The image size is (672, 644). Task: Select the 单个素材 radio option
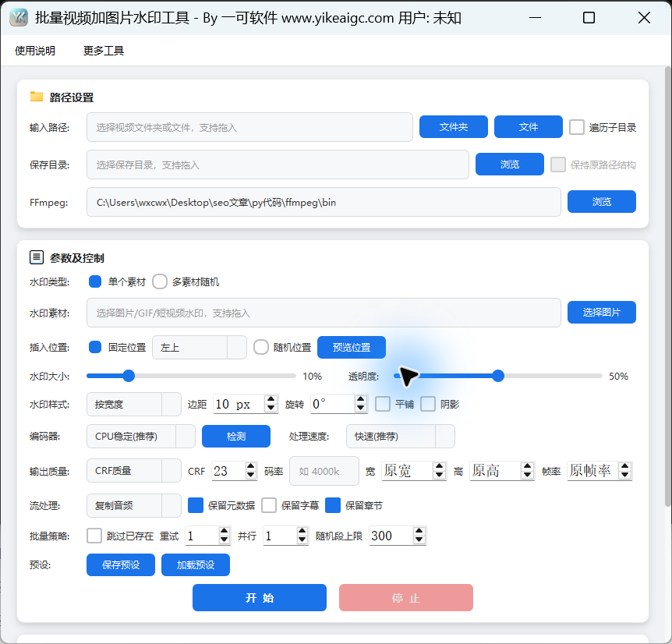(94, 281)
